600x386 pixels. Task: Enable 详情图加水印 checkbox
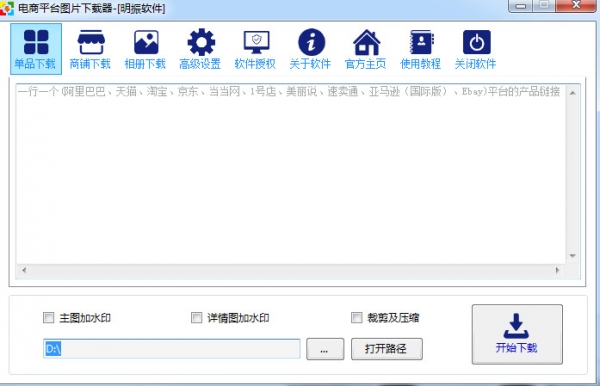pos(197,318)
